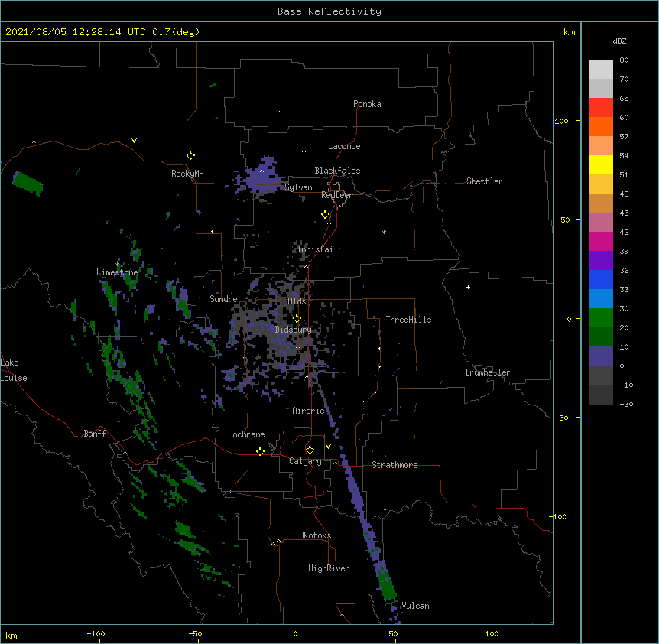Click the green echo patch at far west
The image size is (659, 644).
pos(28,184)
